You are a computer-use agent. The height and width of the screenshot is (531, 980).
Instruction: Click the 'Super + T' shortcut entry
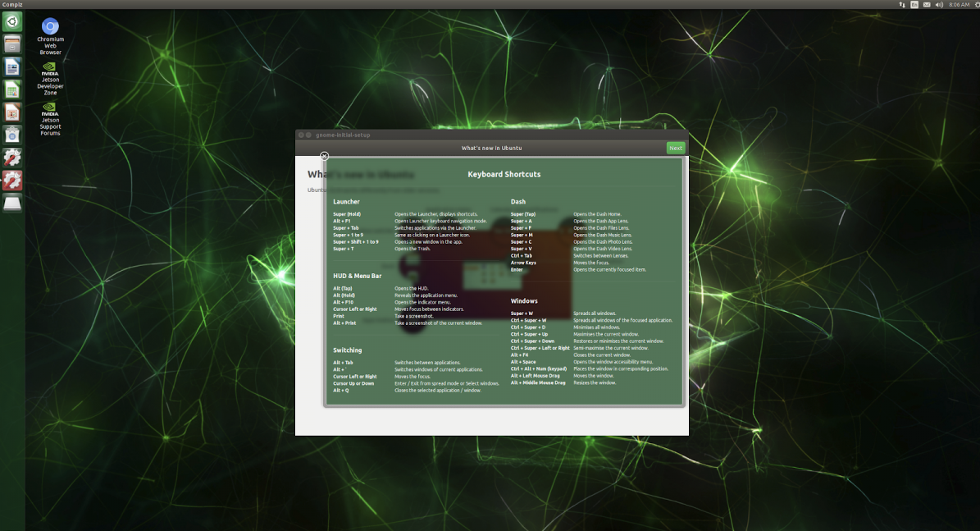(344, 249)
